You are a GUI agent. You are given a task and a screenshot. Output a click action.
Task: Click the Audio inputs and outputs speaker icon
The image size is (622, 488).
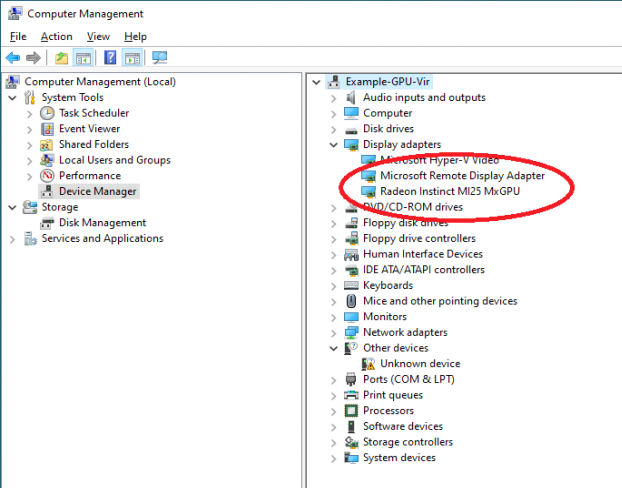coord(351,98)
